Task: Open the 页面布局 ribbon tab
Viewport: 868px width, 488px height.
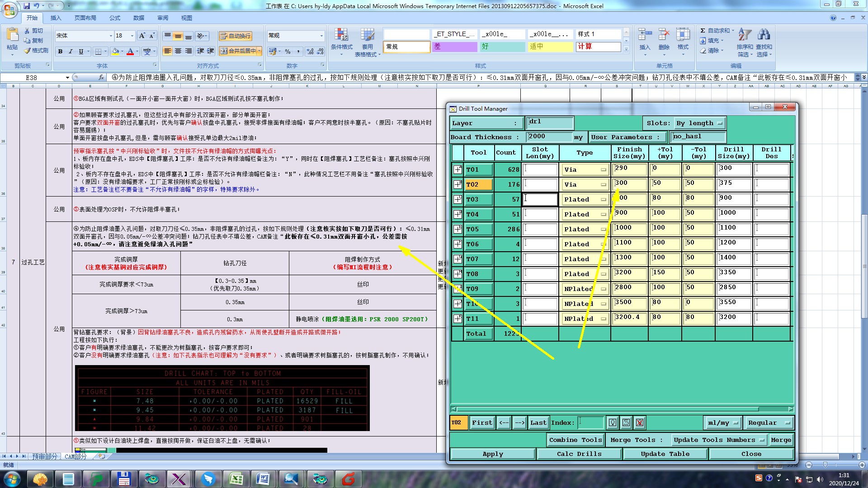Action: [85, 18]
